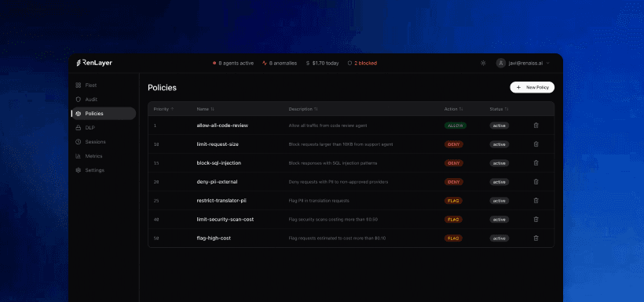The width and height of the screenshot is (644, 302).
Task: Click the Settings gear icon in sidebar
Action: coord(78,170)
